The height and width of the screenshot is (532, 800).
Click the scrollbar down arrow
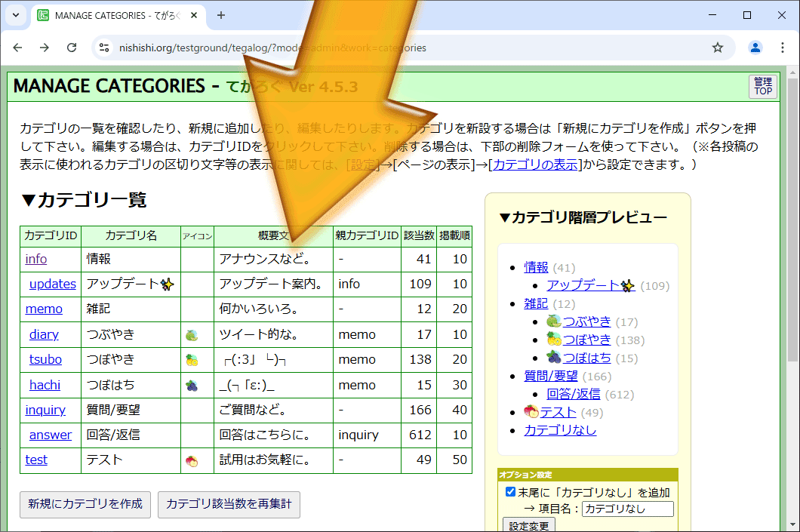coord(792,524)
